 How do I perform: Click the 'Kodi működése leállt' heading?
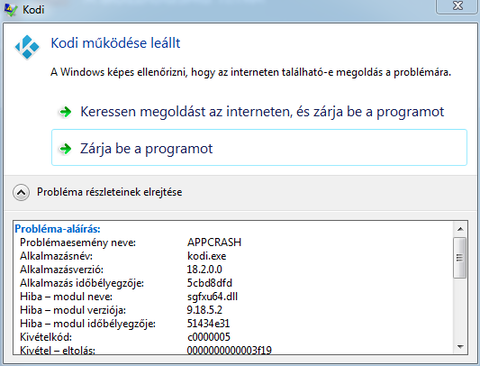(x=115, y=43)
